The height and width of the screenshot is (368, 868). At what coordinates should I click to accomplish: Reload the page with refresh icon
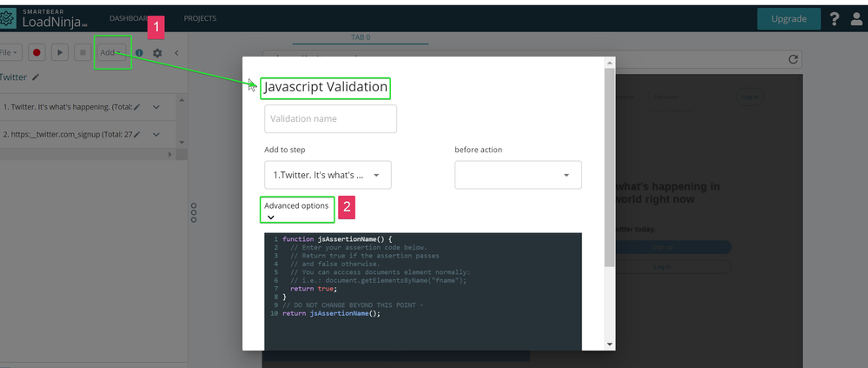792,59
